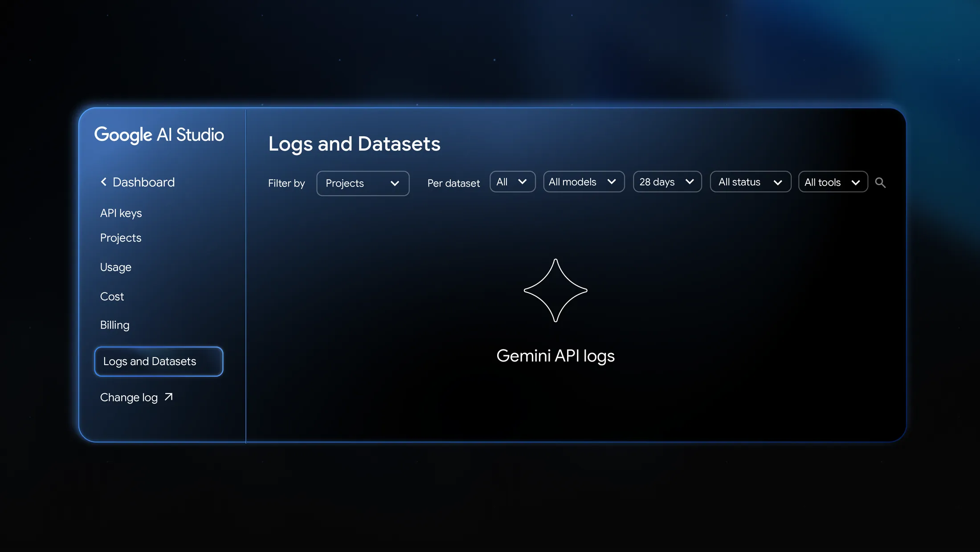The height and width of the screenshot is (552, 980).
Task: Expand the Per dataset All dropdown
Action: click(x=512, y=182)
